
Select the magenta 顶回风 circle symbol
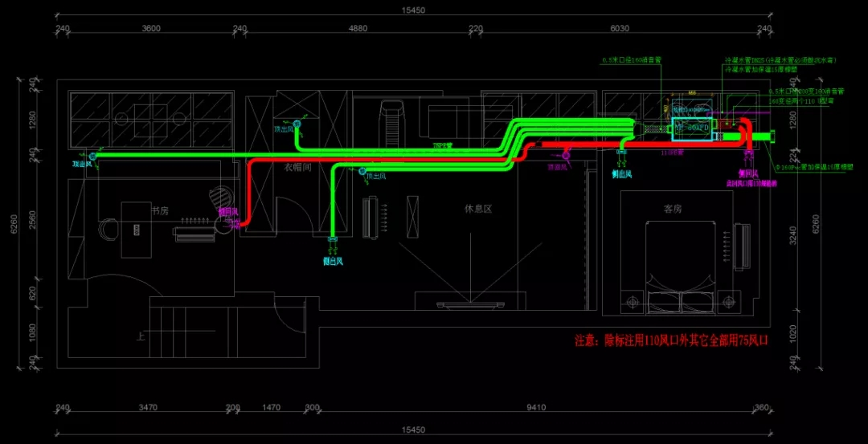[565, 154]
